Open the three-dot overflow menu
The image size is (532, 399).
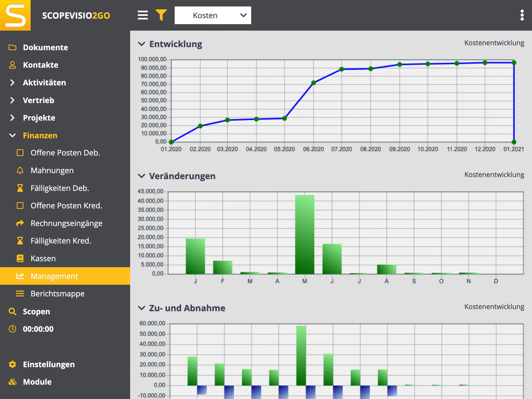click(522, 15)
